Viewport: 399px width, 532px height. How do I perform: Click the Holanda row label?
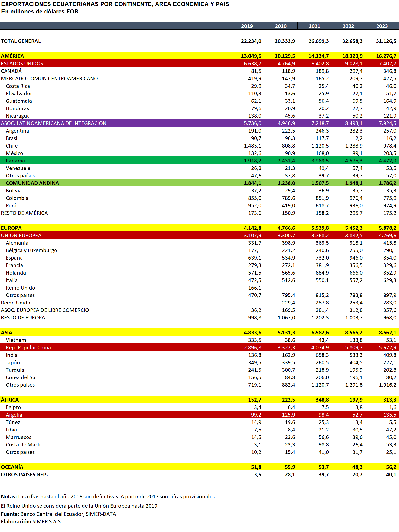[x=16, y=273]
